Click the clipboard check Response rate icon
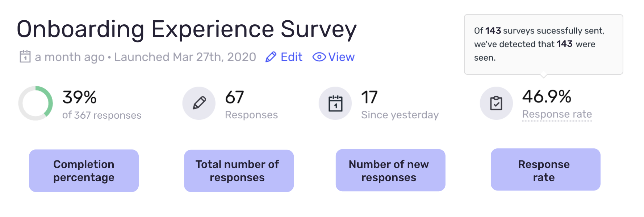 coord(496,103)
